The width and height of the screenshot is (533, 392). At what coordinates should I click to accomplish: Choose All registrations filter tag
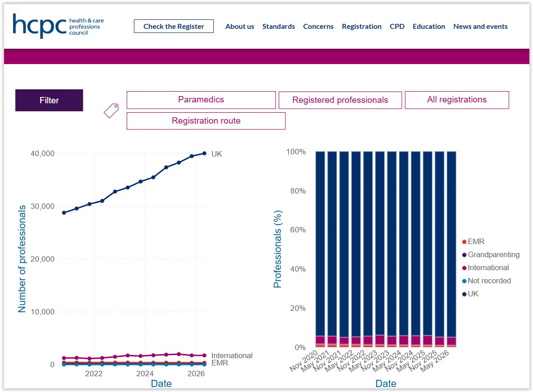(x=456, y=100)
